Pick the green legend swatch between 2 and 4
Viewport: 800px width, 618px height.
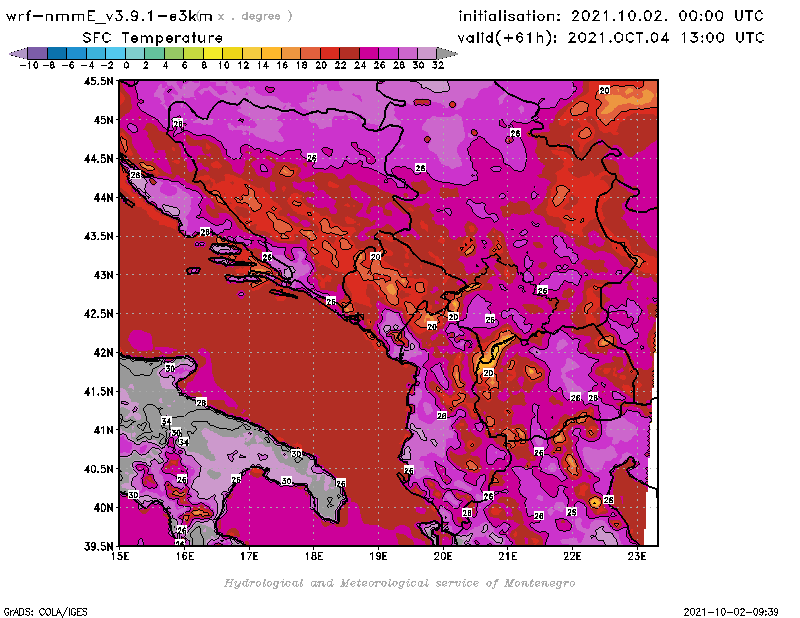[155, 53]
